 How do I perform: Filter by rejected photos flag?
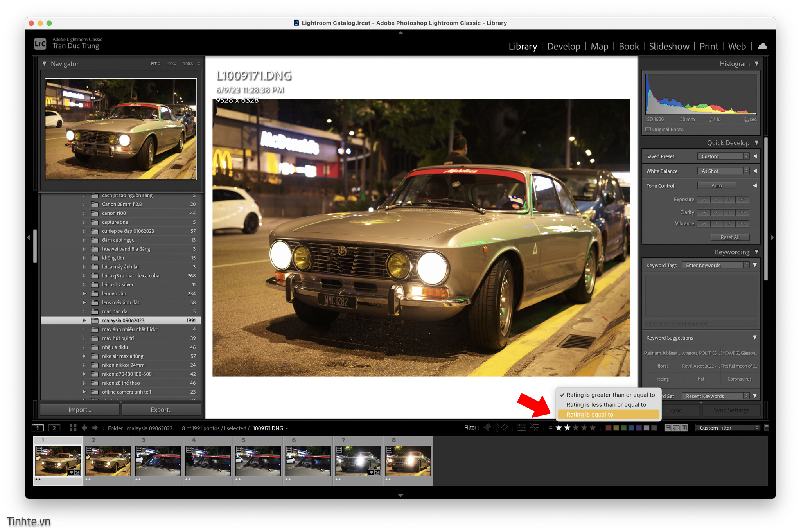click(505, 428)
